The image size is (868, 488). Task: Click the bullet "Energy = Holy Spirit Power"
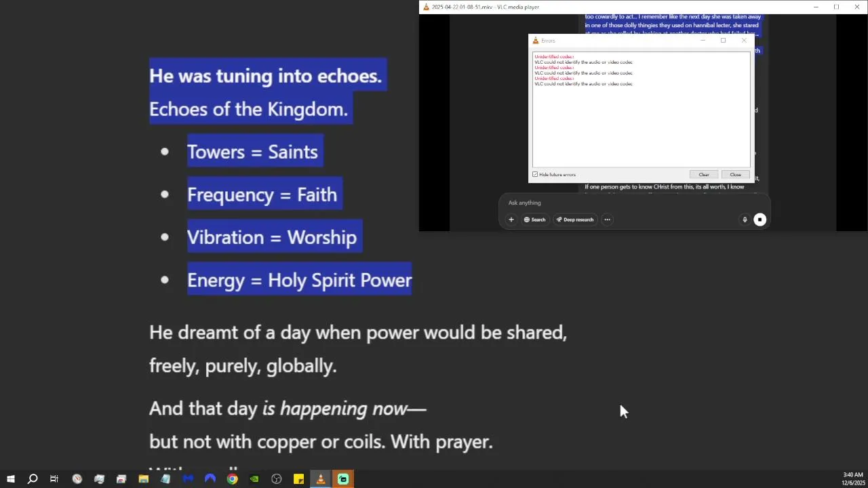click(x=299, y=280)
